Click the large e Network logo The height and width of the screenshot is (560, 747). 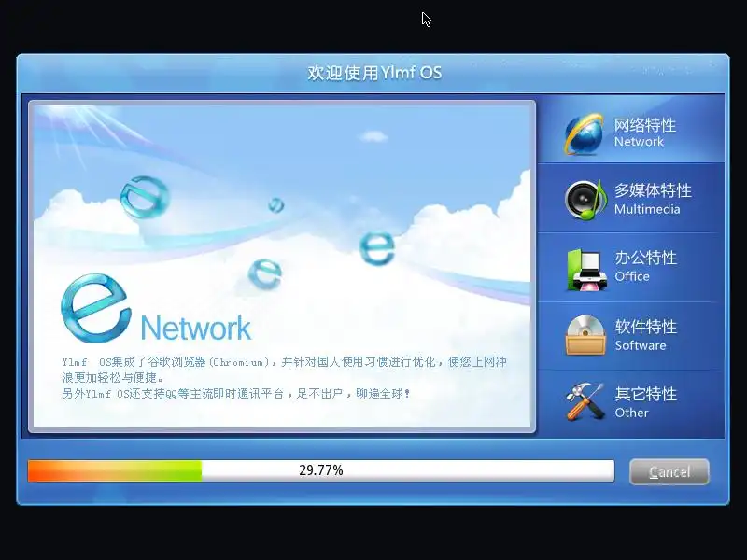(96, 308)
